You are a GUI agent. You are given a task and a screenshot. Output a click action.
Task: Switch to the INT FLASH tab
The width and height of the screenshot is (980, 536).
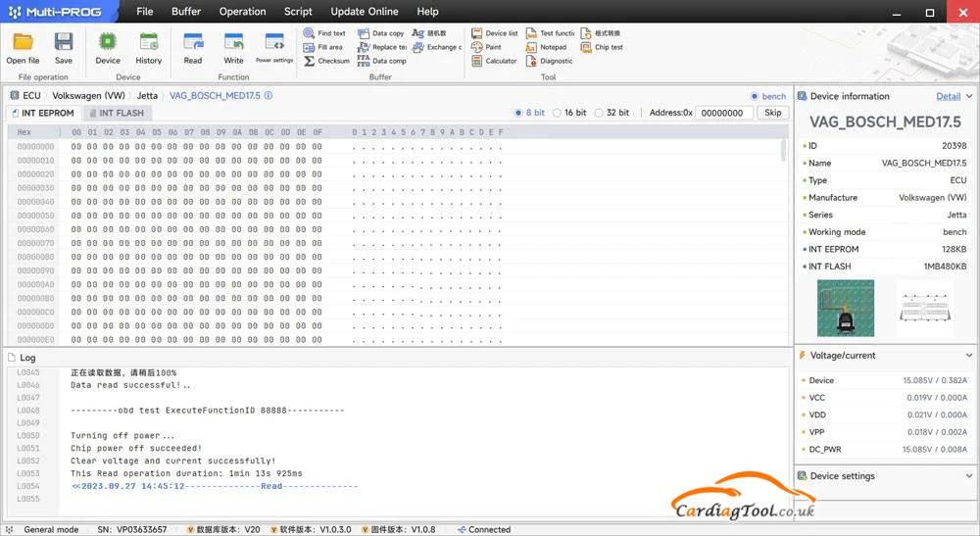coord(116,113)
